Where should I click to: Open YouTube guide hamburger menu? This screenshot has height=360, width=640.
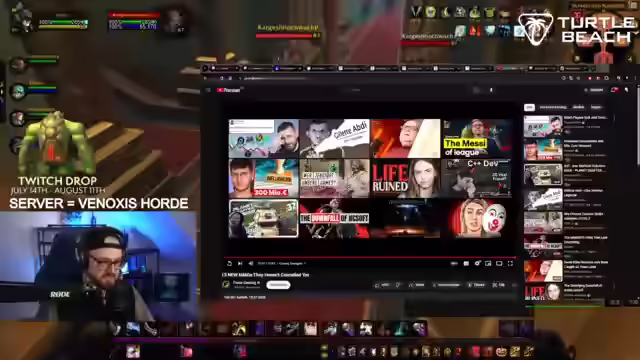(208, 90)
